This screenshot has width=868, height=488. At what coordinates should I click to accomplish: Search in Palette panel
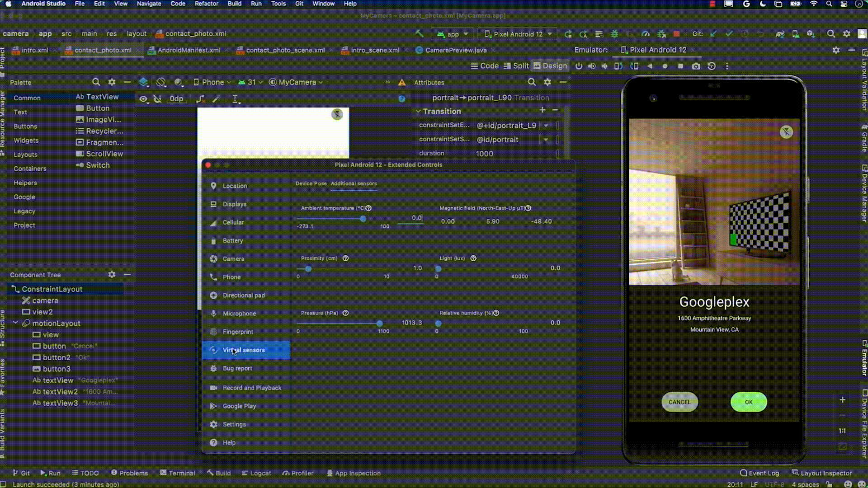96,82
